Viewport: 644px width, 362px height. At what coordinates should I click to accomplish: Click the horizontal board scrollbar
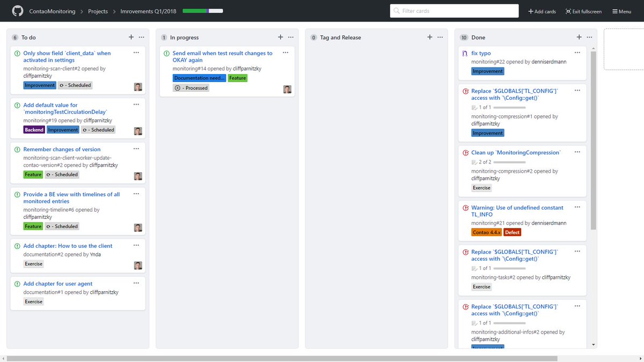pos(282,358)
